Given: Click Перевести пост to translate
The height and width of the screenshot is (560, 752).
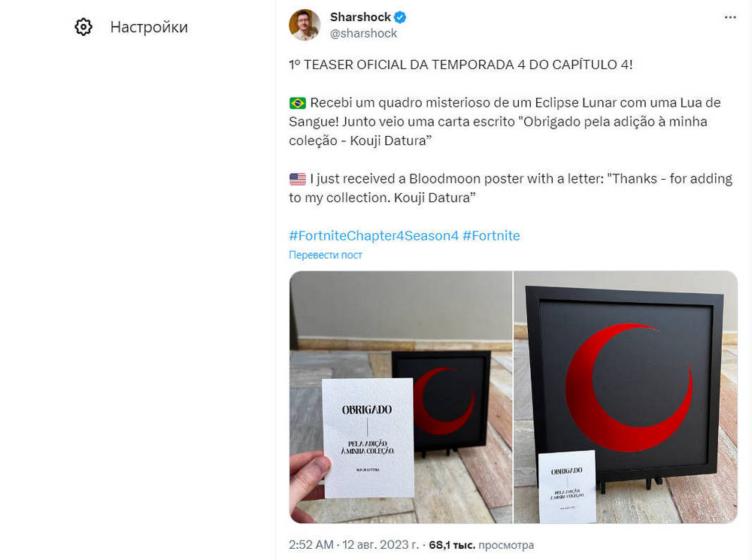Looking at the screenshot, I should tap(325, 255).
